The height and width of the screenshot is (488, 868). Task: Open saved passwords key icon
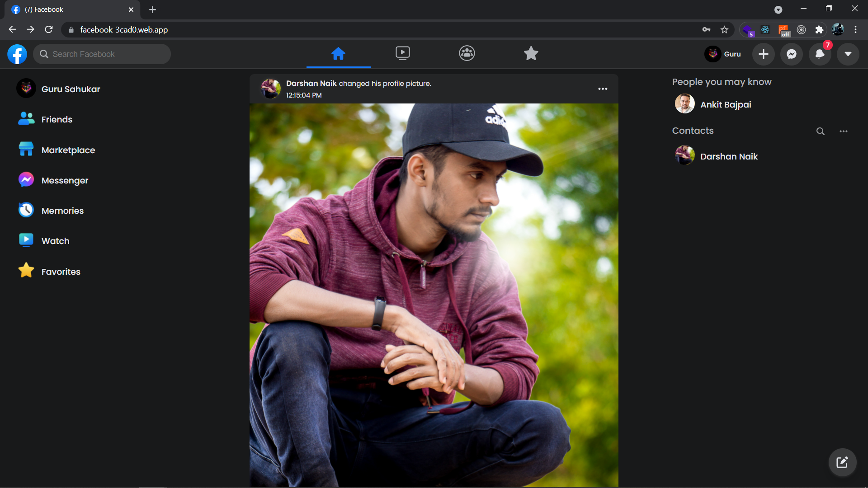pyautogui.click(x=706, y=30)
